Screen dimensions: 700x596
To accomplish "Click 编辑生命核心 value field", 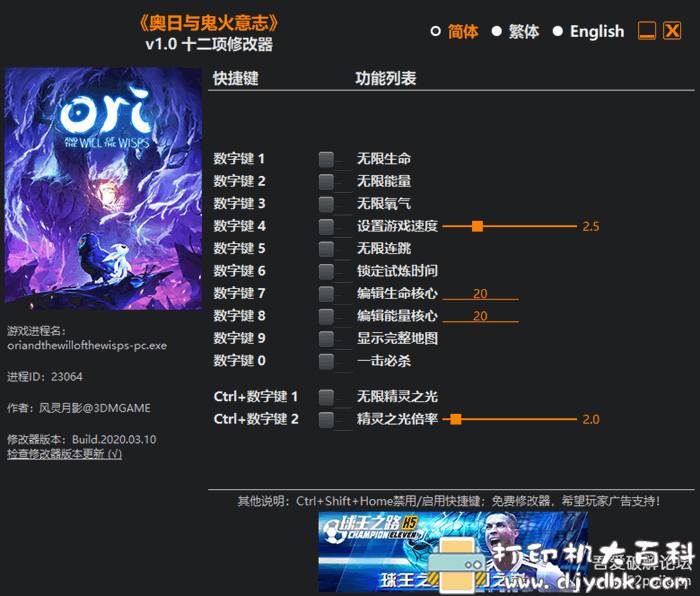I will [480, 294].
